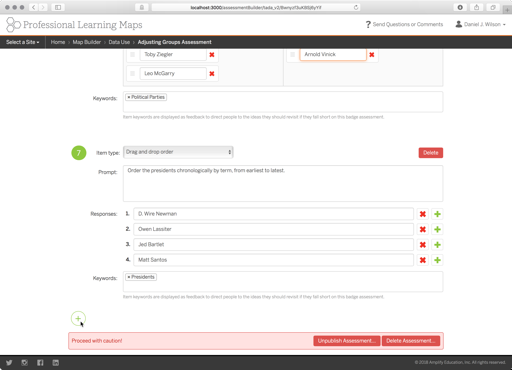Viewport: 512px width, 370px height.
Task: Go to Map Builder in breadcrumb
Action: [87, 42]
